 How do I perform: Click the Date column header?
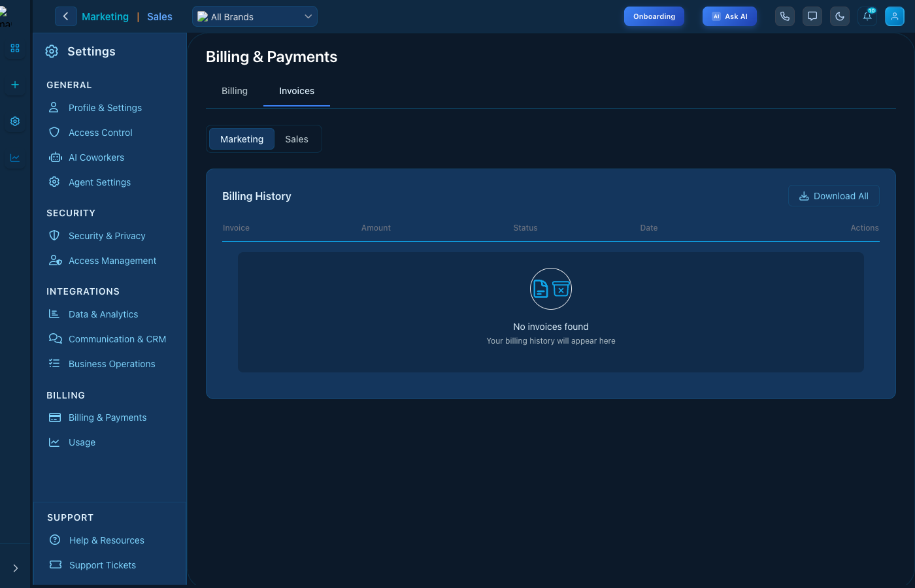click(649, 228)
